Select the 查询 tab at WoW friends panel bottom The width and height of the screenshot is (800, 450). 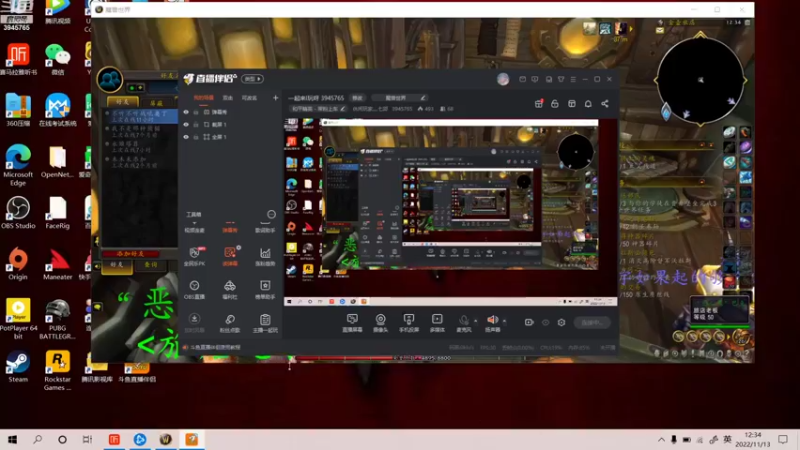click(151, 265)
